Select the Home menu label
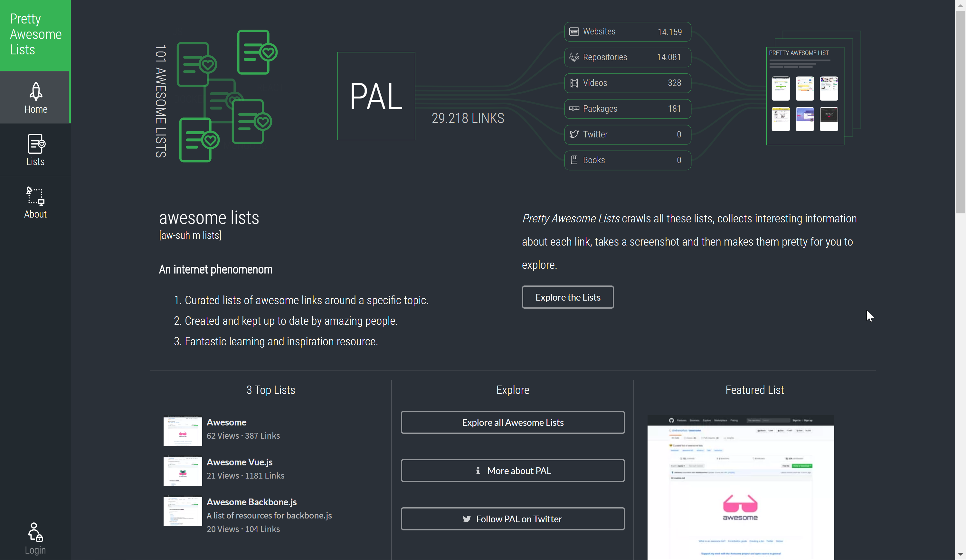 coord(36,109)
